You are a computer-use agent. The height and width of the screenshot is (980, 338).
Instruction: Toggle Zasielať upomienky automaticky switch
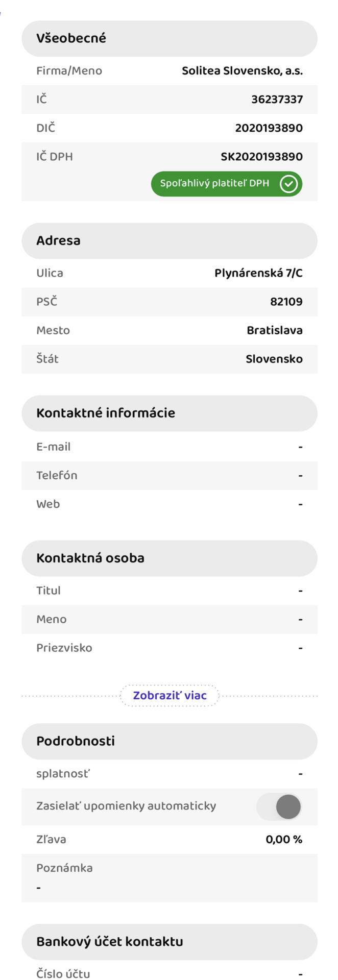click(x=279, y=806)
